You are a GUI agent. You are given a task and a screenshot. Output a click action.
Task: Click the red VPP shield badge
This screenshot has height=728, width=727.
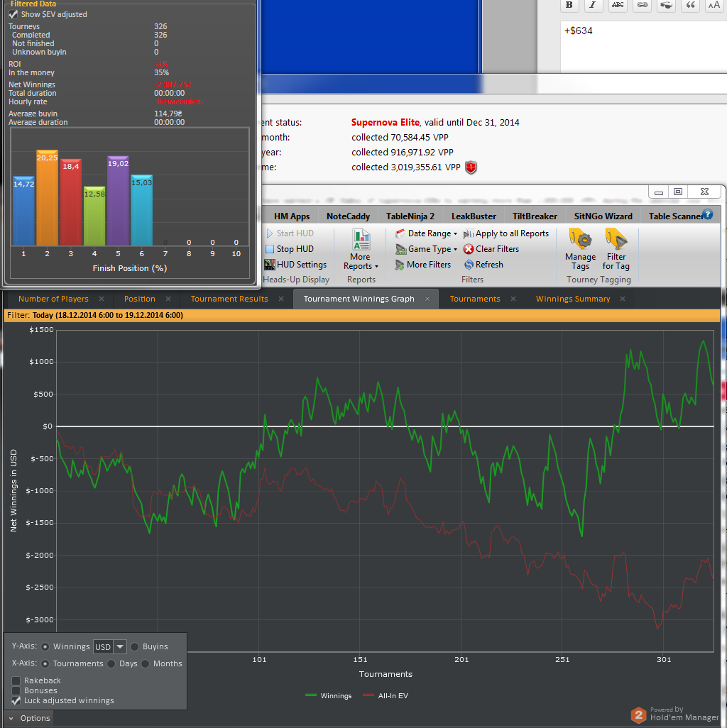click(x=471, y=167)
